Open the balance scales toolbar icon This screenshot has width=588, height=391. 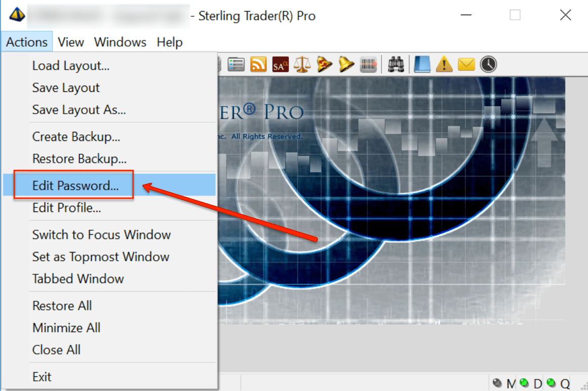[302, 64]
